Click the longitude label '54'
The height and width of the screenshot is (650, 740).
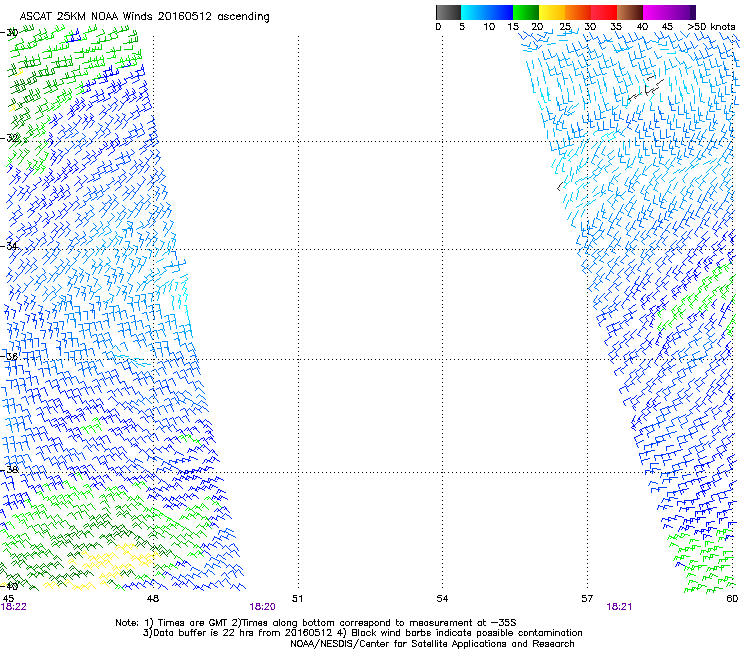click(x=442, y=599)
